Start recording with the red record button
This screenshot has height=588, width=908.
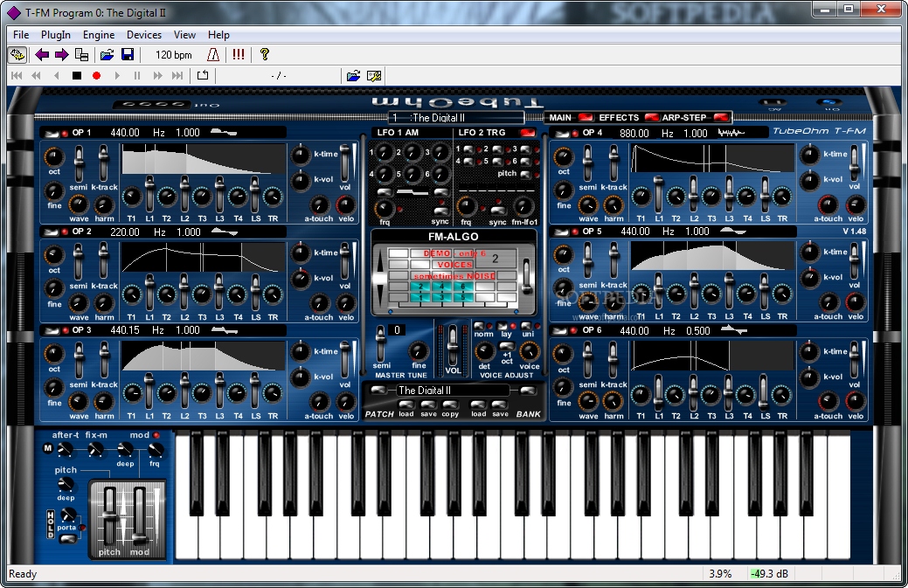click(x=97, y=75)
